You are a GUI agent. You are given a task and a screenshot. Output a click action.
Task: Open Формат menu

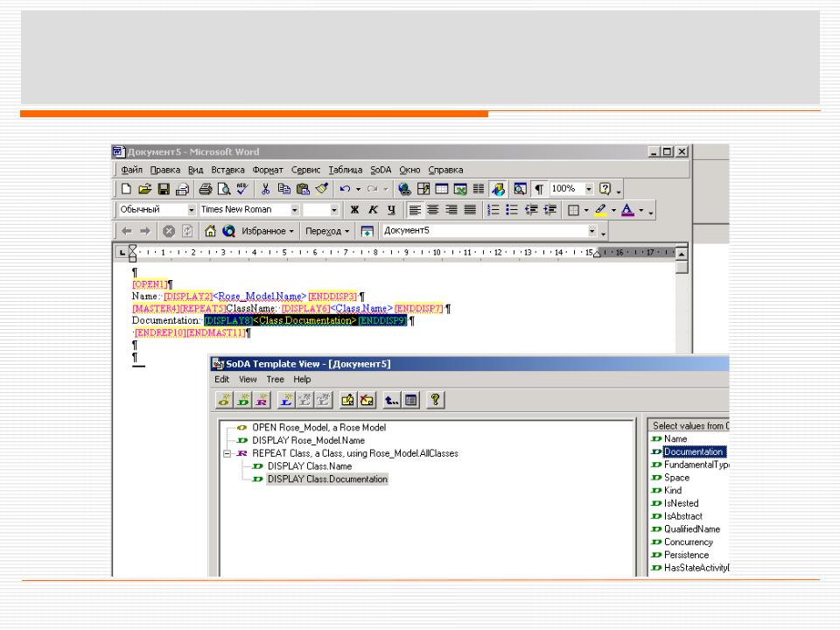pos(268,170)
